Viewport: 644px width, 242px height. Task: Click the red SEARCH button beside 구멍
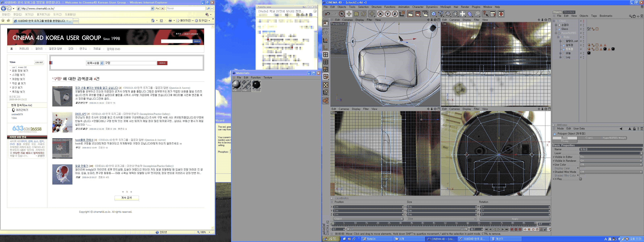point(162,63)
